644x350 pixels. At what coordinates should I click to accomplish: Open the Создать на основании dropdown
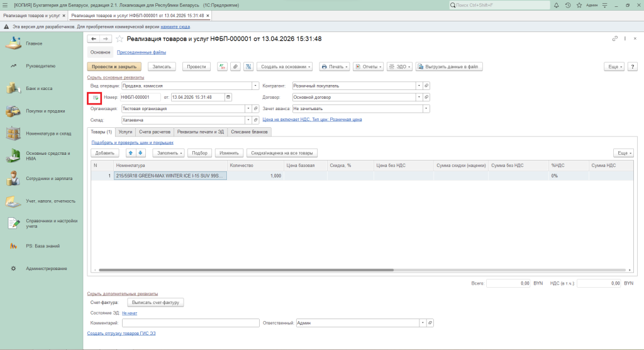(x=286, y=67)
